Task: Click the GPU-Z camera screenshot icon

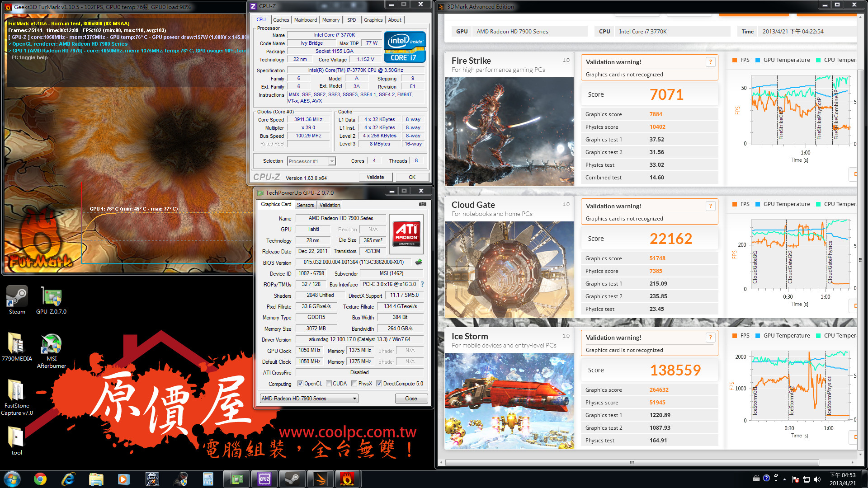Action: pyautogui.click(x=423, y=204)
